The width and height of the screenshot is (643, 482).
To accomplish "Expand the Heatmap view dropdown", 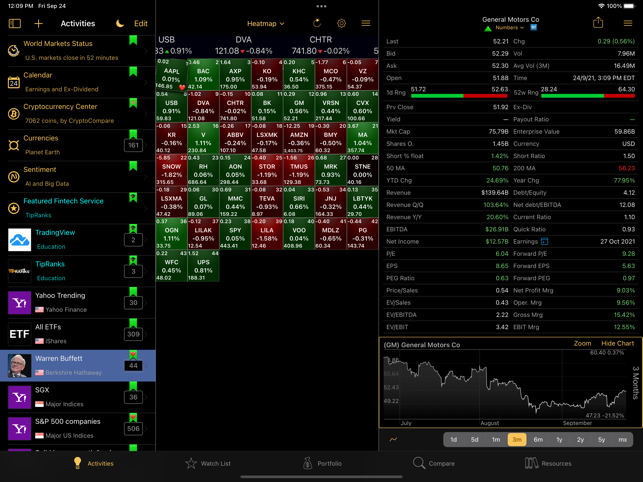I will tap(265, 24).
